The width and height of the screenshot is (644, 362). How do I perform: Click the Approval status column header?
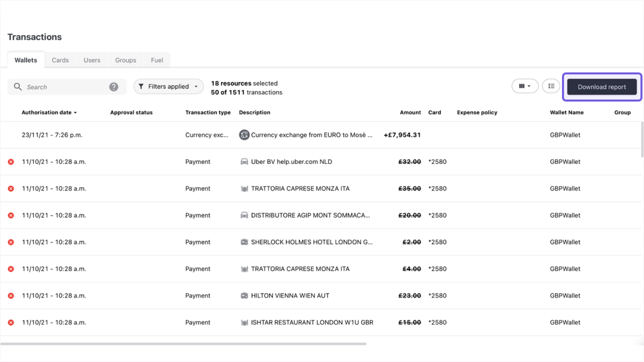pyautogui.click(x=131, y=113)
